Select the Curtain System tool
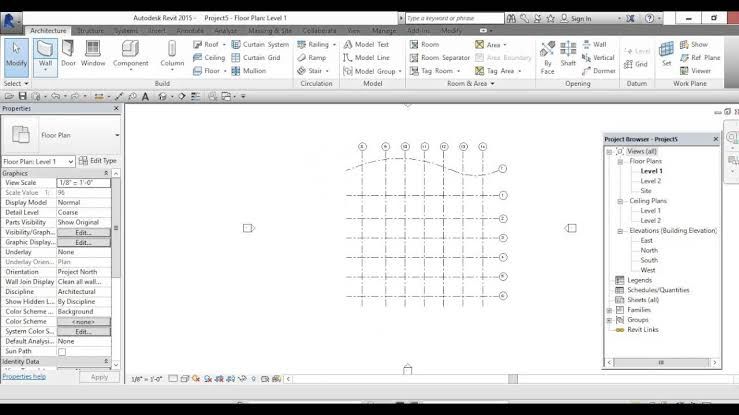This screenshot has width=739, height=415. pos(260,44)
